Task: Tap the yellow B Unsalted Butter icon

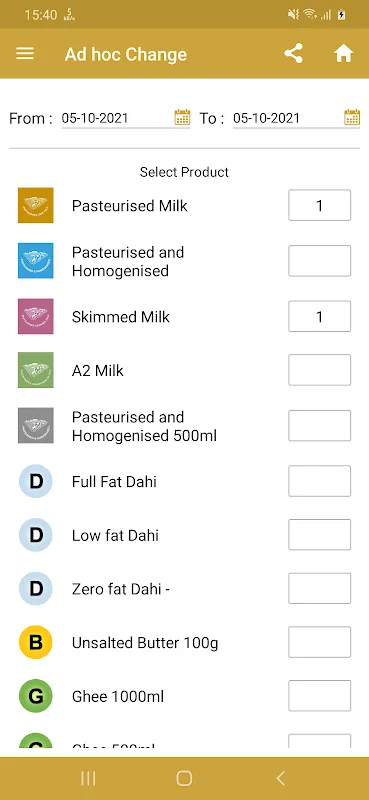Action: coord(36,642)
